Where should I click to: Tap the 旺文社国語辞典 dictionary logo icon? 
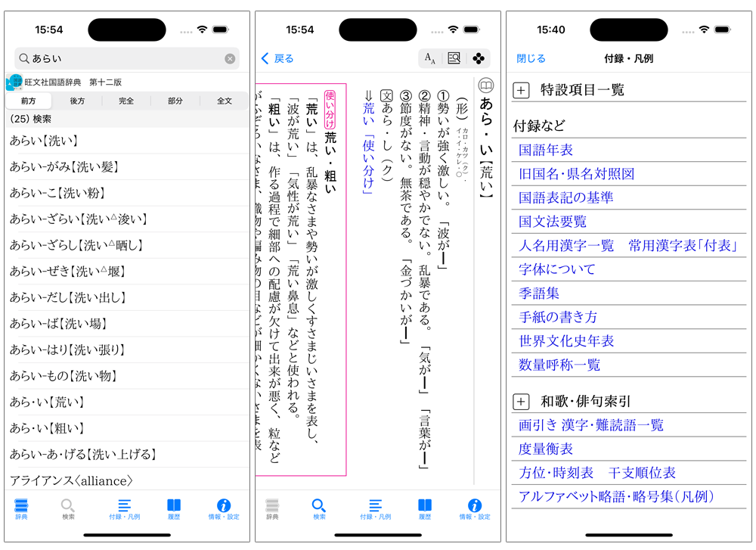(14, 82)
